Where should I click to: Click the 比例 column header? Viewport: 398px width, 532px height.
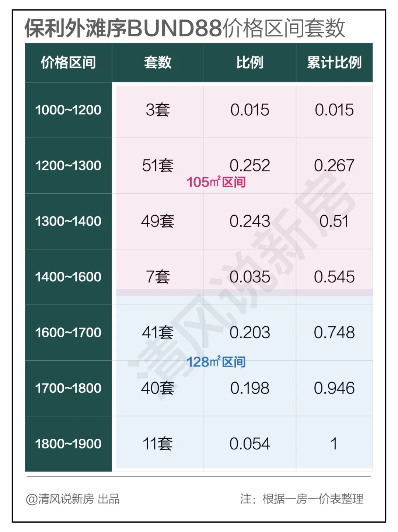(x=250, y=62)
